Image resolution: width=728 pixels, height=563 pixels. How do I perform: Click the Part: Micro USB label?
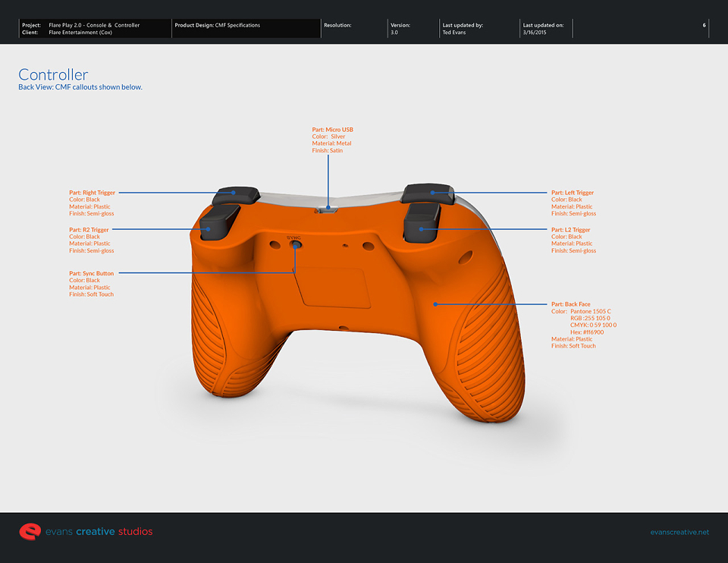point(332,130)
